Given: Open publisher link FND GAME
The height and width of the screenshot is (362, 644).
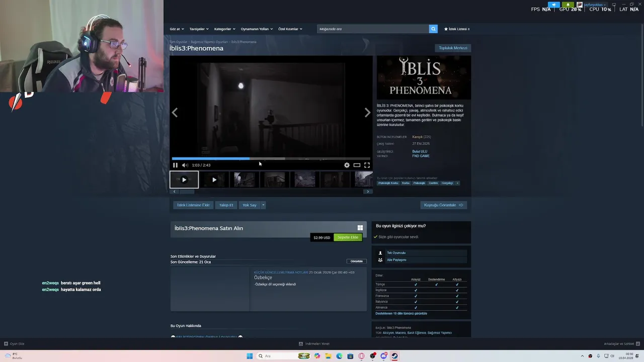Looking at the screenshot, I should (421, 156).
